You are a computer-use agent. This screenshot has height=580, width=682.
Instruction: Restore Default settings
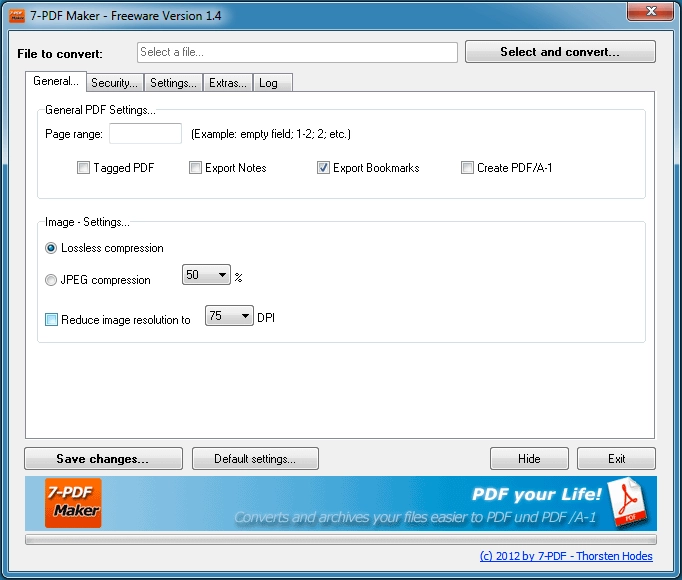(x=255, y=459)
